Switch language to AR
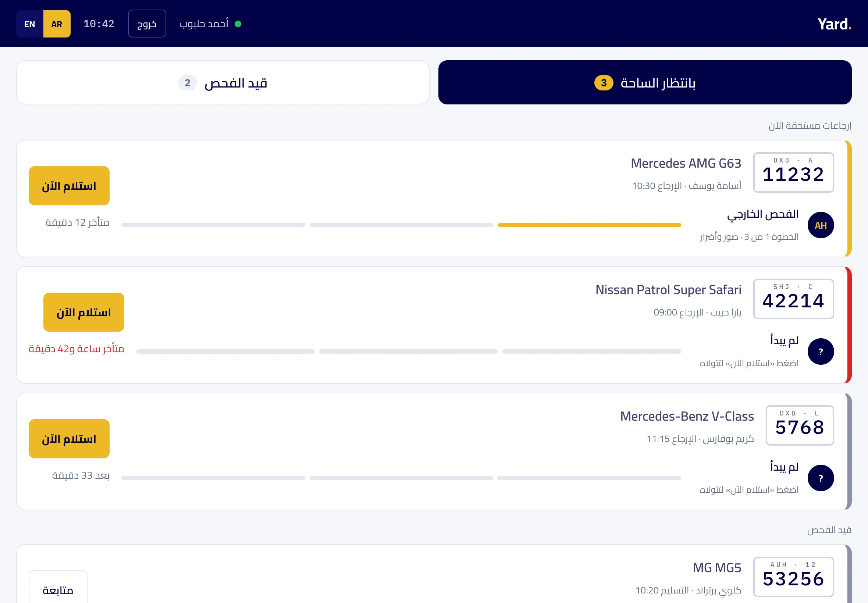Viewport: 868px width, 603px height. pyautogui.click(x=57, y=24)
